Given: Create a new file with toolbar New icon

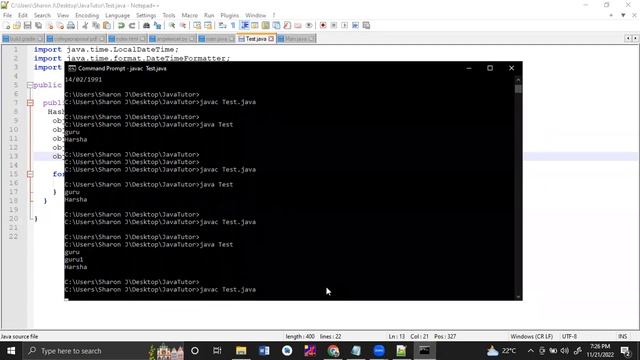Looking at the screenshot, I should pos(6,25).
